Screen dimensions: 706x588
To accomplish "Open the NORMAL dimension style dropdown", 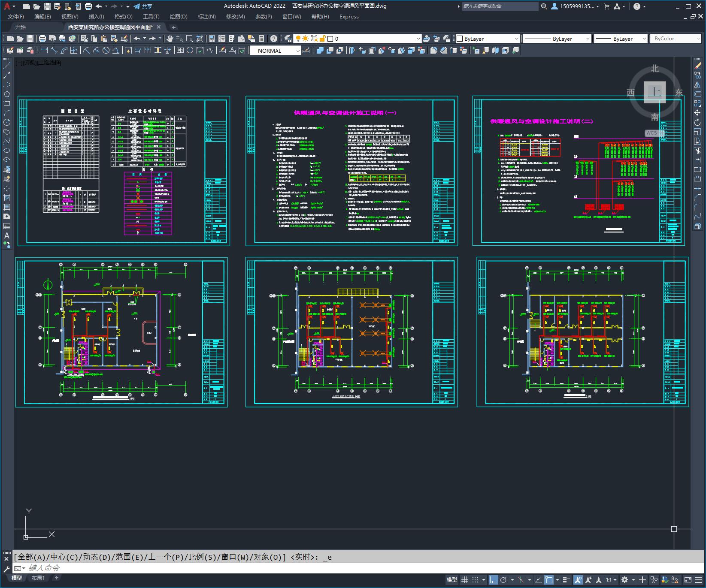I will [x=276, y=51].
